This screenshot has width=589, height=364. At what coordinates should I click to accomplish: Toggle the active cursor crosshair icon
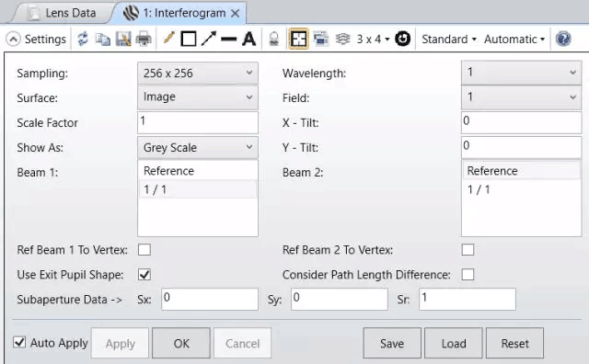[298, 39]
